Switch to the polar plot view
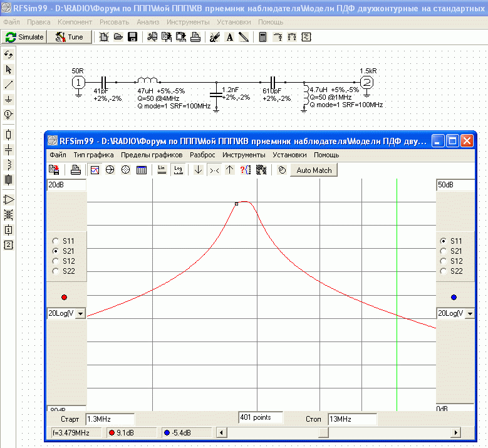The image size is (488, 448). pyautogui.click(x=125, y=170)
